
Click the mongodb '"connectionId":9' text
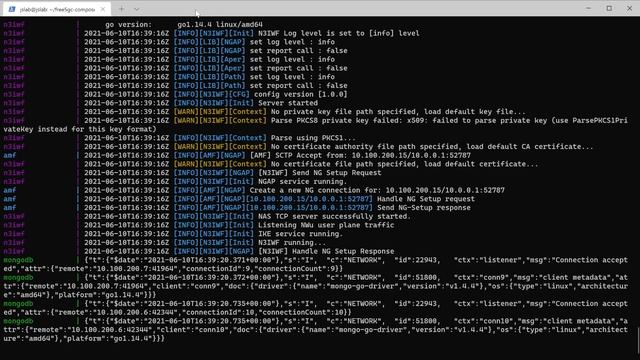(x=216, y=269)
